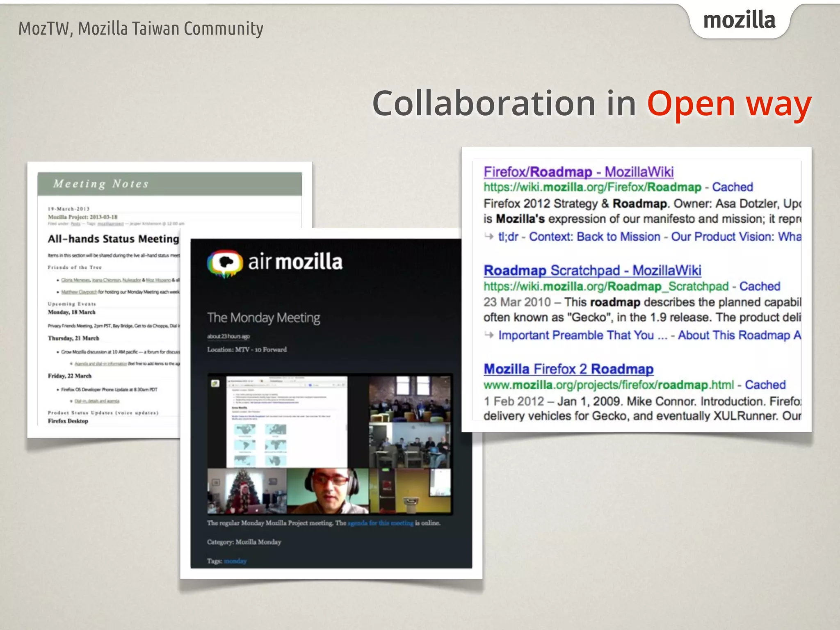Viewport: 840px width, 630px height.
Task: Open Important Preamble That You sitelink
Action: [x=583, y=336]
